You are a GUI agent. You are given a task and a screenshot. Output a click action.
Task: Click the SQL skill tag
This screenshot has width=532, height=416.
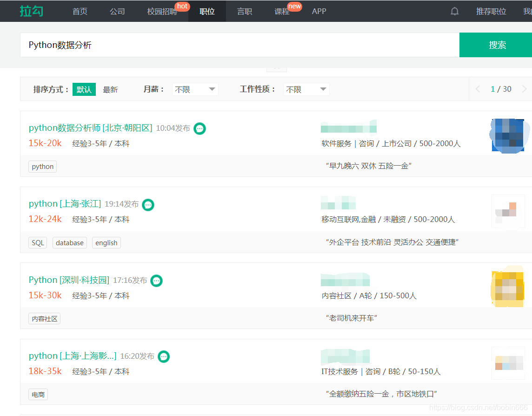[x=38, y=243]
